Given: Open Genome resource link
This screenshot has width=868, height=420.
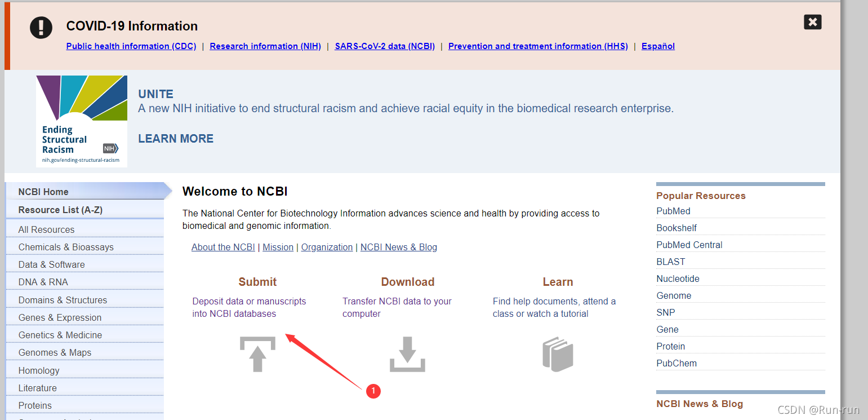Looking at the screenshot, I should (674, 295).
